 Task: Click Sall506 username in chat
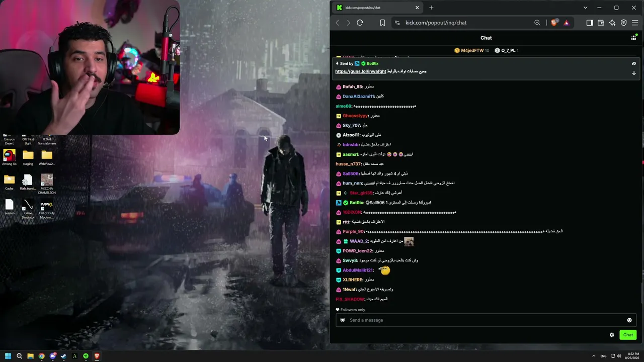351,173
